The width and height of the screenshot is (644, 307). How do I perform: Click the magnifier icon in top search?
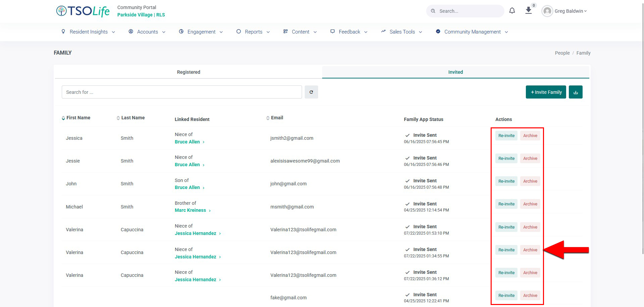tap(433, 11)
